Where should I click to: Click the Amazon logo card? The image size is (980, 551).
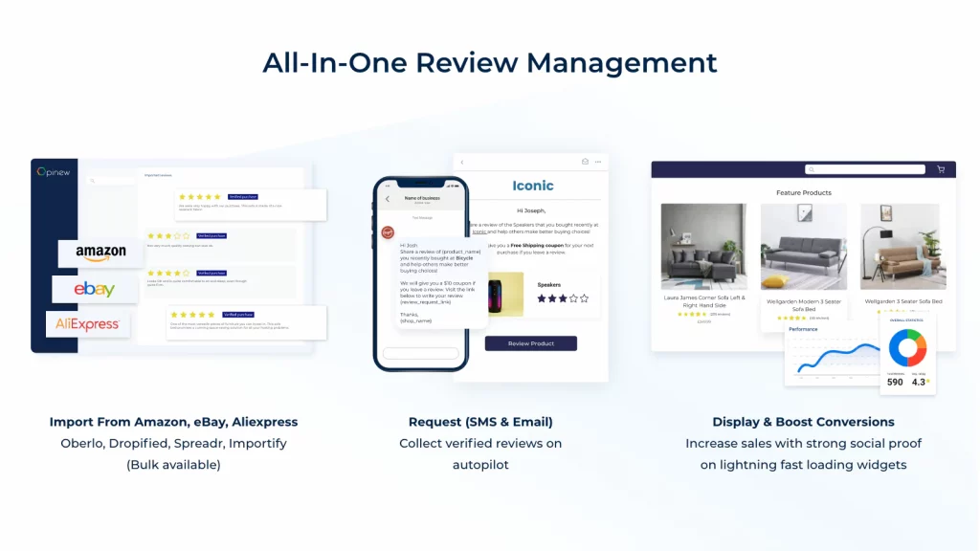click(100, 253)
